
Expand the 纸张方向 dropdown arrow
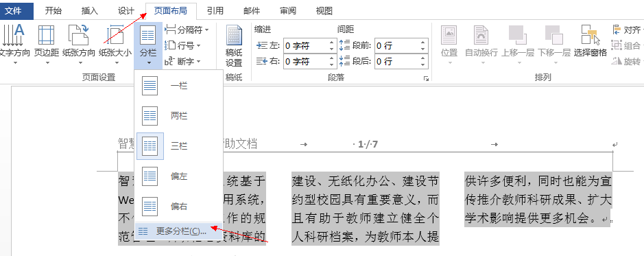(x=80, y=63)
